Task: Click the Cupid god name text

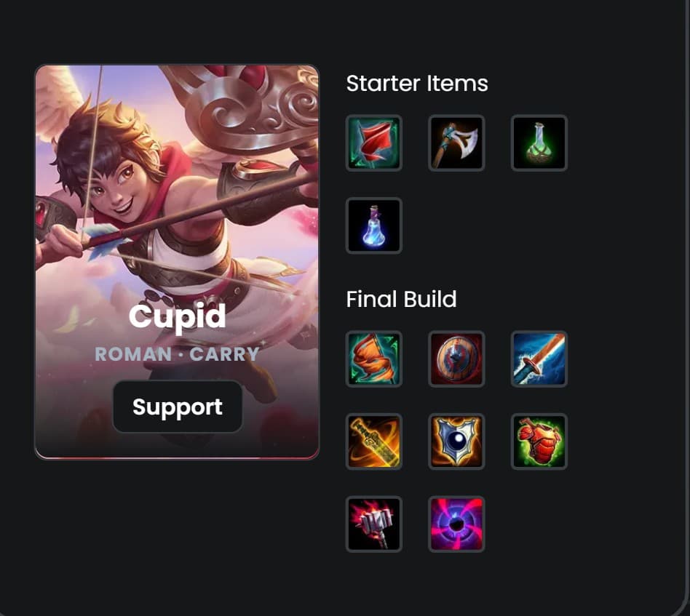Action: click(178, 316)
